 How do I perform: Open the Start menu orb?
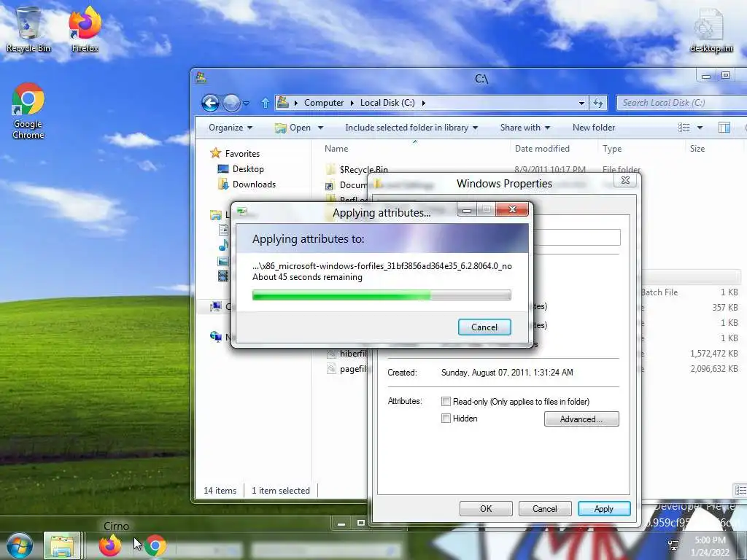pos(20,545)
